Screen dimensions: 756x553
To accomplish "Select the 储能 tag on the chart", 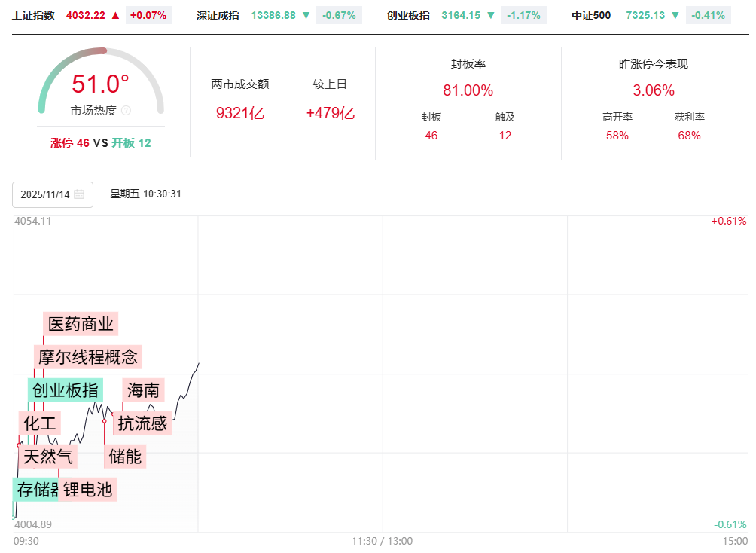I will [125, 457].
